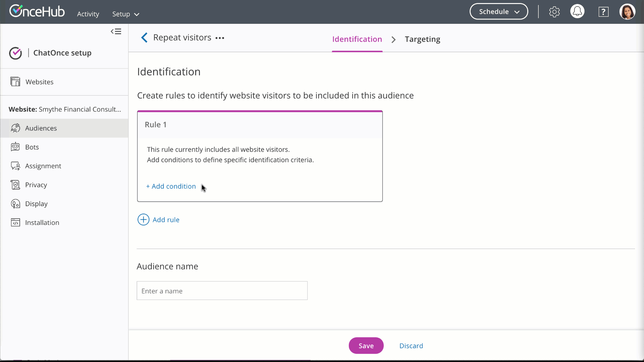The height and width of the screenshot is (362, 644).
Task: Click the Discard link
Action: 411,346
